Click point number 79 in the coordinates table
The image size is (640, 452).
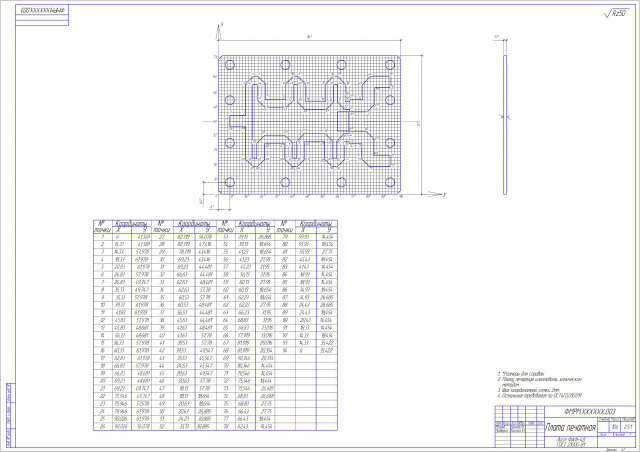tap(285, 237)
